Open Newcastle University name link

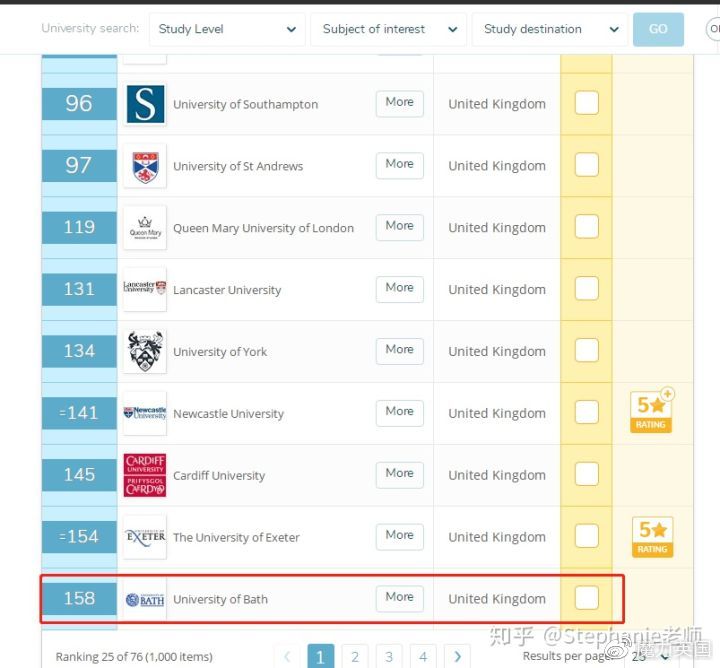tap(228, 414)
